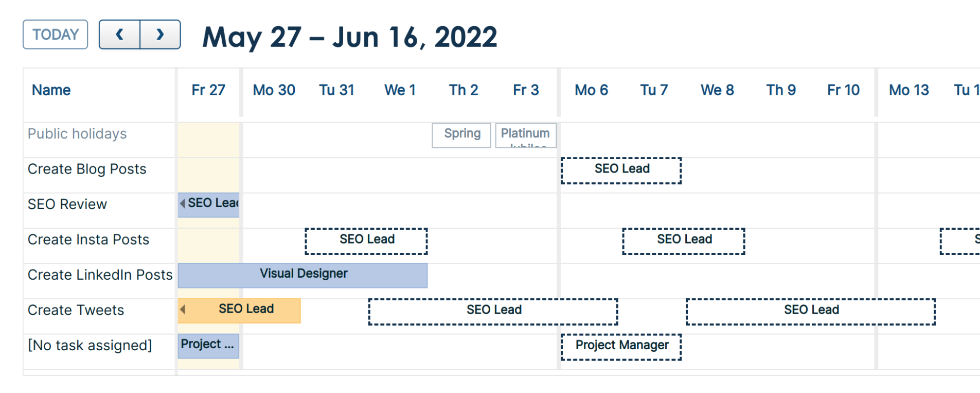Select the Public holidays row label
This screenshot has height=393, width=980.
coord(77,134)
